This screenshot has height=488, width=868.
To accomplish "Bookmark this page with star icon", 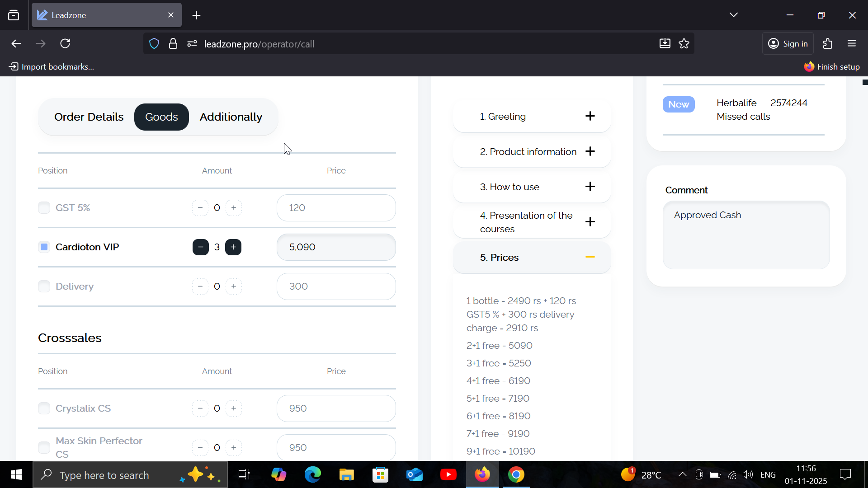I will [684, 44].
